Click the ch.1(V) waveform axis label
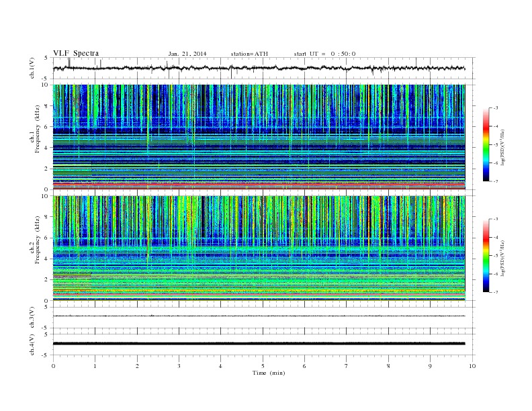The height and width of the screenshot is (411, 532). [x=32, y=68]
